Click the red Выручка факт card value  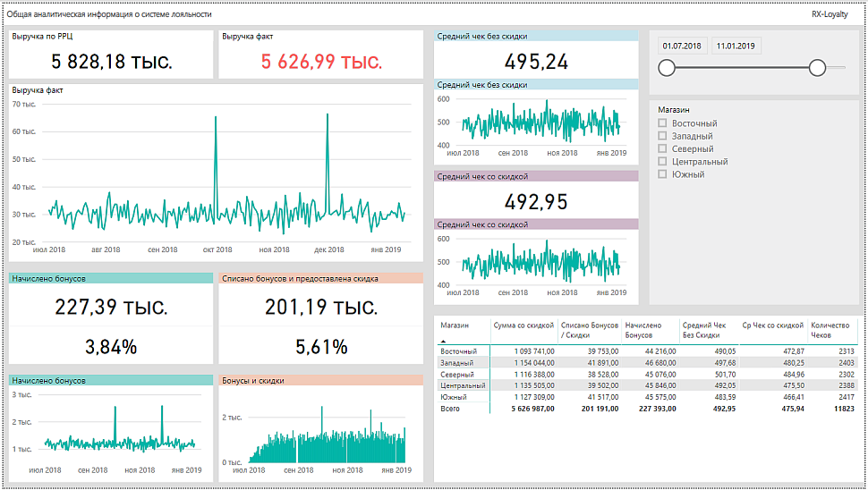[321, 62]
